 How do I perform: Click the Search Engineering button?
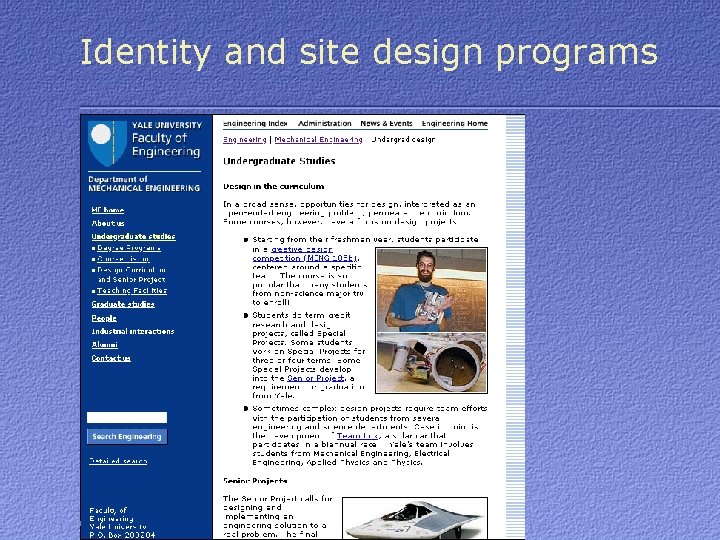(127, 436)
